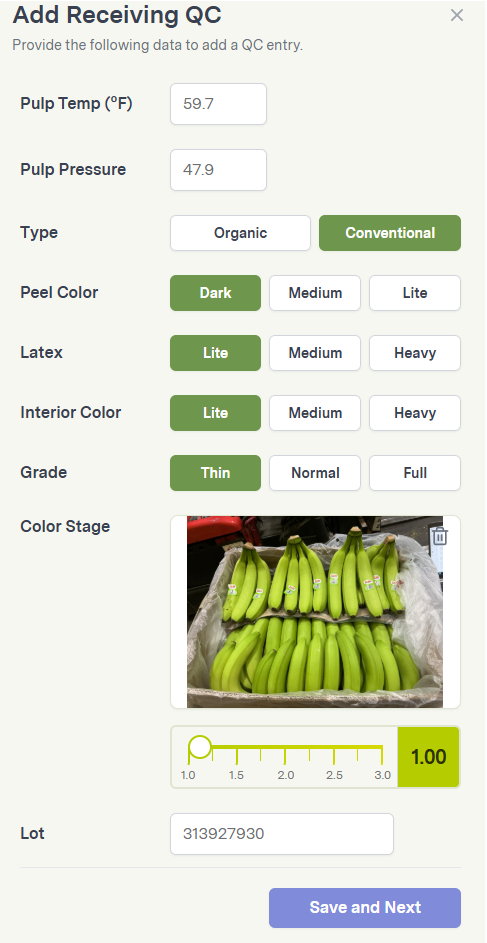Select Normal grade

[315, 473]
